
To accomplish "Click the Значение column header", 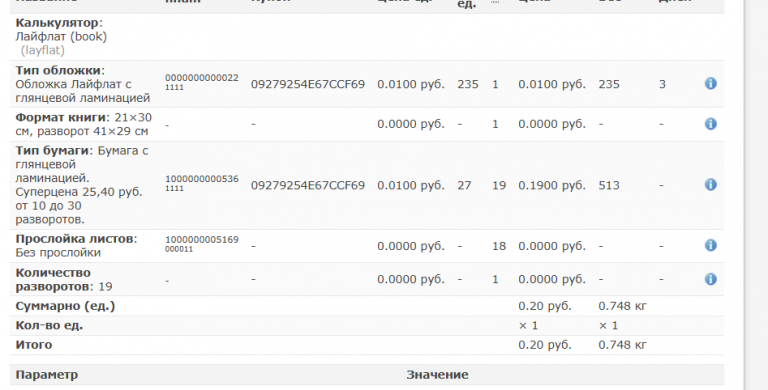I will 437,375.
